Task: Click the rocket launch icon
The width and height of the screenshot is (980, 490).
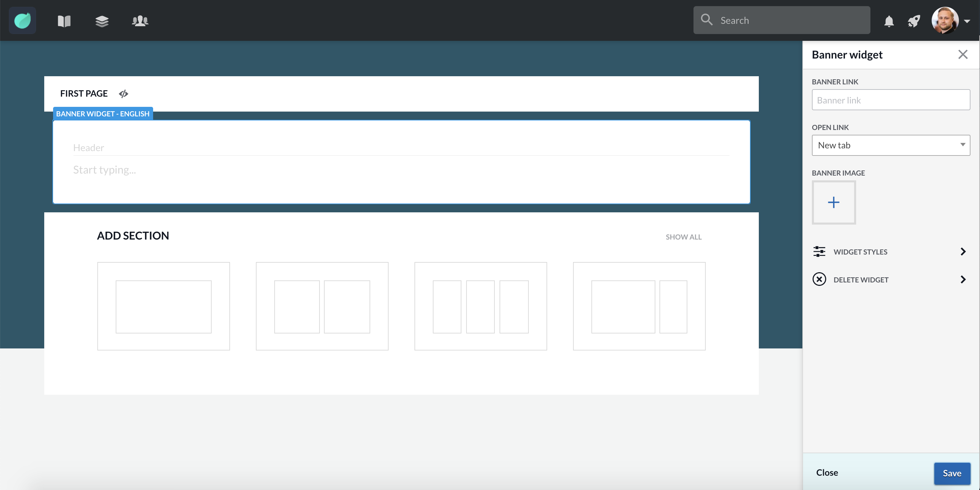Action: click(x=914, y=21)
